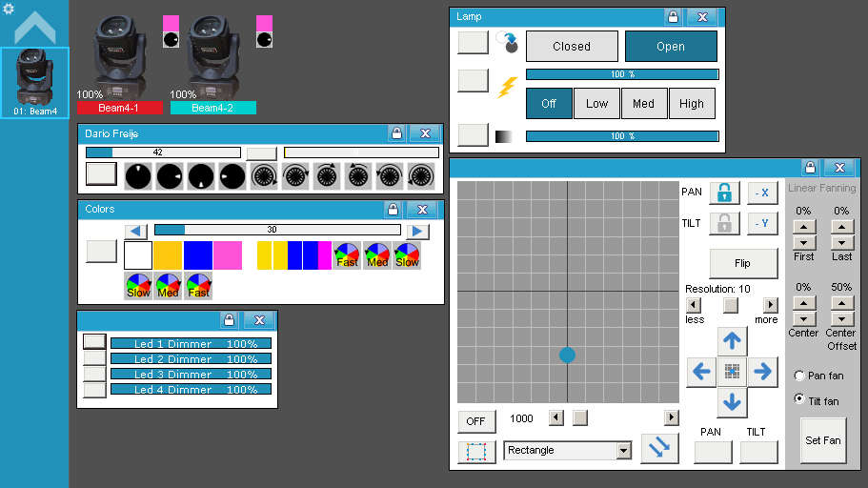
Task: Click the Set Fan button
Action: [823, 440]
